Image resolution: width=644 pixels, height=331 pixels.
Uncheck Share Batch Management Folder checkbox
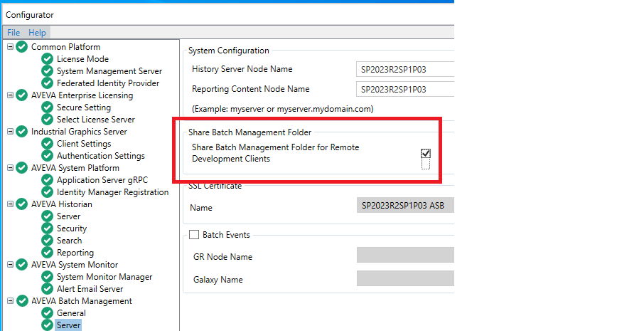pos(426,153)
